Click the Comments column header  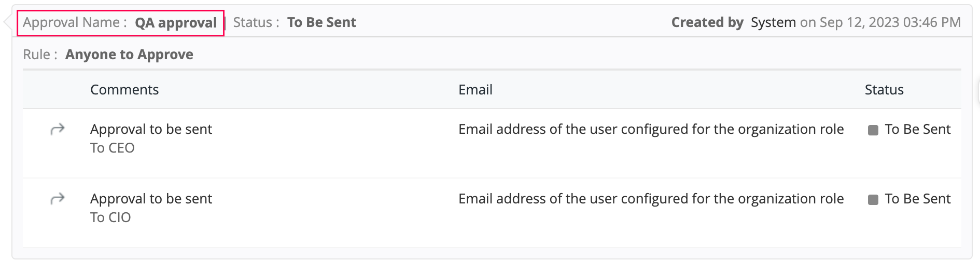(124, 90)
